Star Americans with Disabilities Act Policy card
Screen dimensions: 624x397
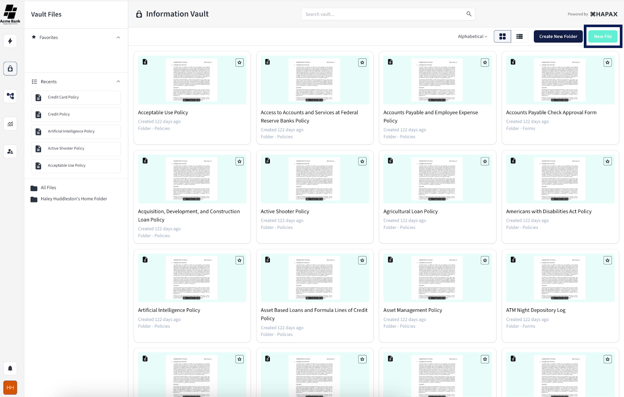click(607, 161)
